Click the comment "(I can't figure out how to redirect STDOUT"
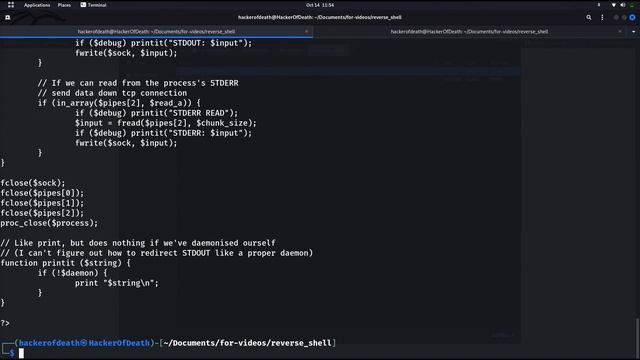Image resolution: width=640 pixels, height=360 pixels. coord(157,253)
